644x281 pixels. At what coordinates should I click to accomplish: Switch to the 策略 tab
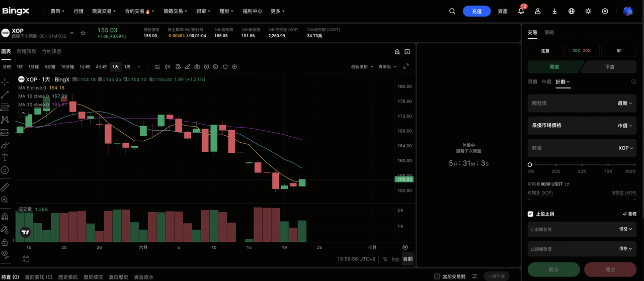pyautogui.click(x=549, y=32)
